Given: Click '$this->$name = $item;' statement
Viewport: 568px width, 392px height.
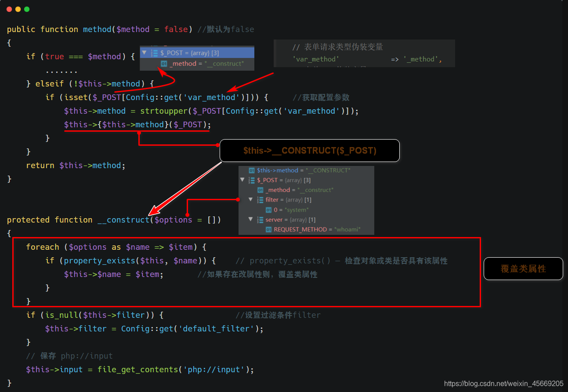Looking at the screenshot, I should point(114,274).
